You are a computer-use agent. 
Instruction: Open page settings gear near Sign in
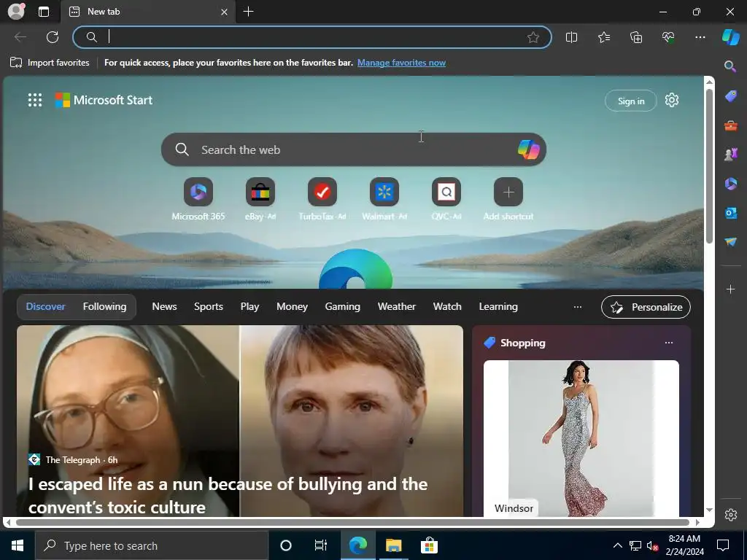click(672, 100)
